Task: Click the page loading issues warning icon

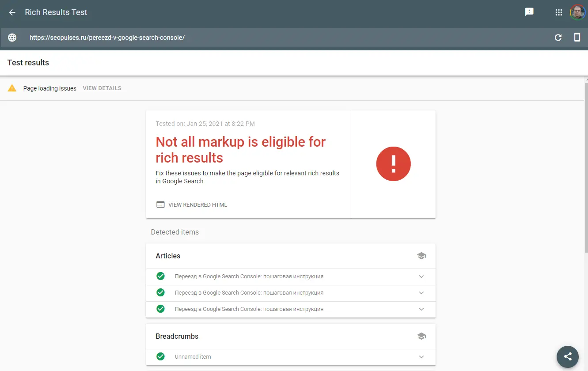Action: 12,88
